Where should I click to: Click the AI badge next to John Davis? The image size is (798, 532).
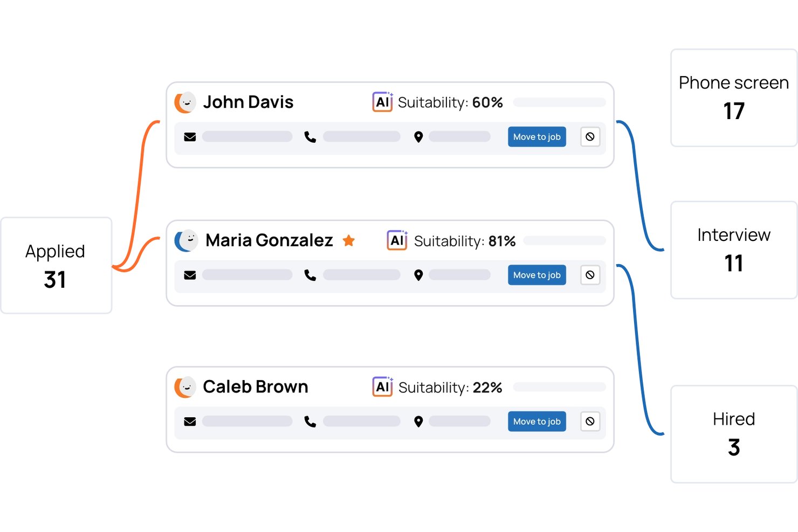(382, 102)
